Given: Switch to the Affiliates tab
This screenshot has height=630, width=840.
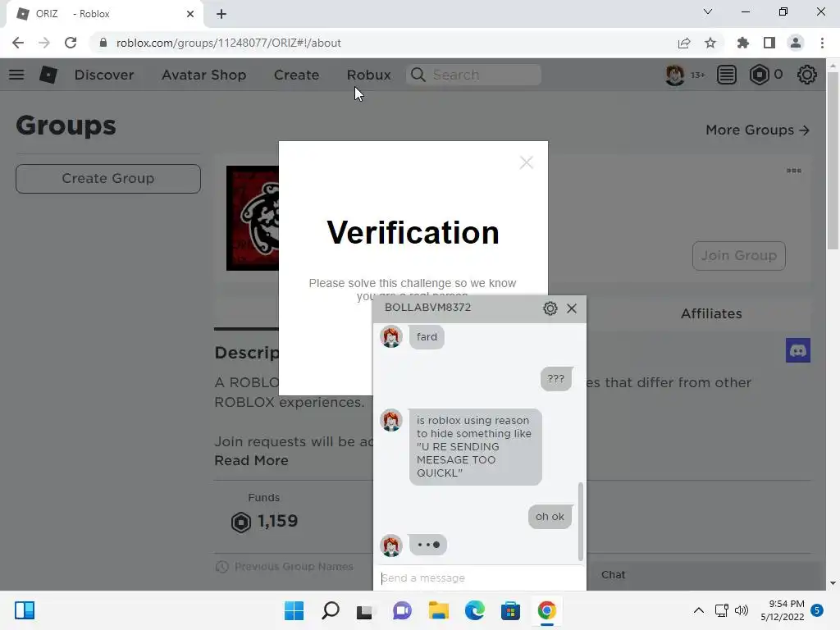Looking at the screenshot, I should click(711, 314).
